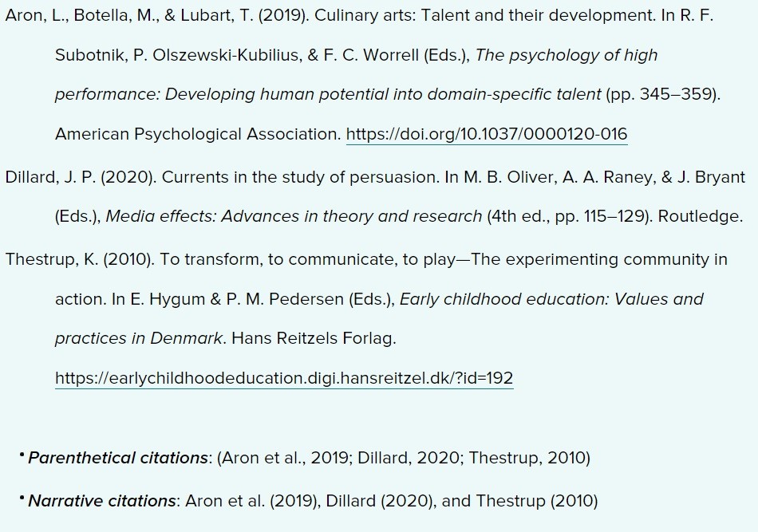Open the earlychildhoodeducation.digi.hansreitzel.dk link
Image resolution: width=758 pixels, height=532 pixels.
click(284, 378)
